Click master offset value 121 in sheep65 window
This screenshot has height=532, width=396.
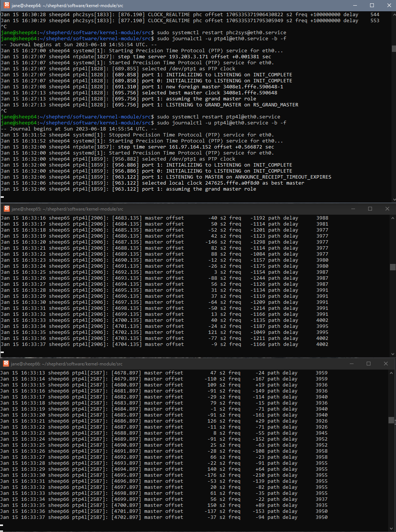pyautogui.click(x=213, y=332)
